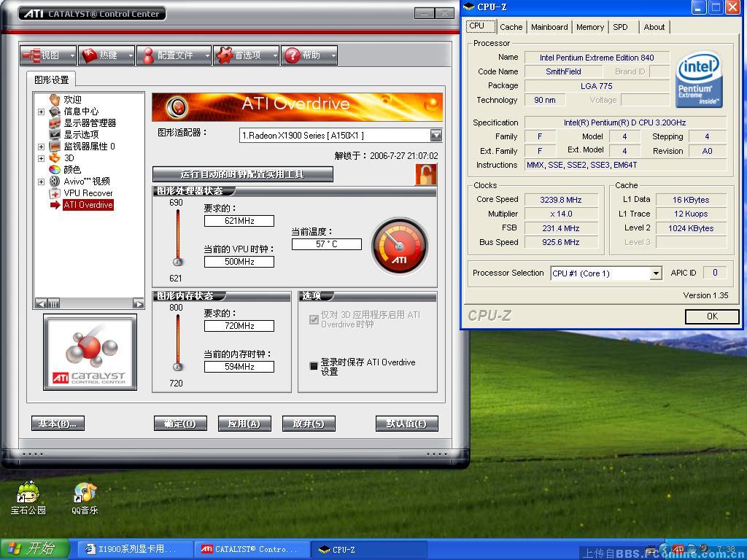Image resolution: width=747 pixels, height=560 pixels.
Task: Select VPU Recover in the tree
Action: 88,192
